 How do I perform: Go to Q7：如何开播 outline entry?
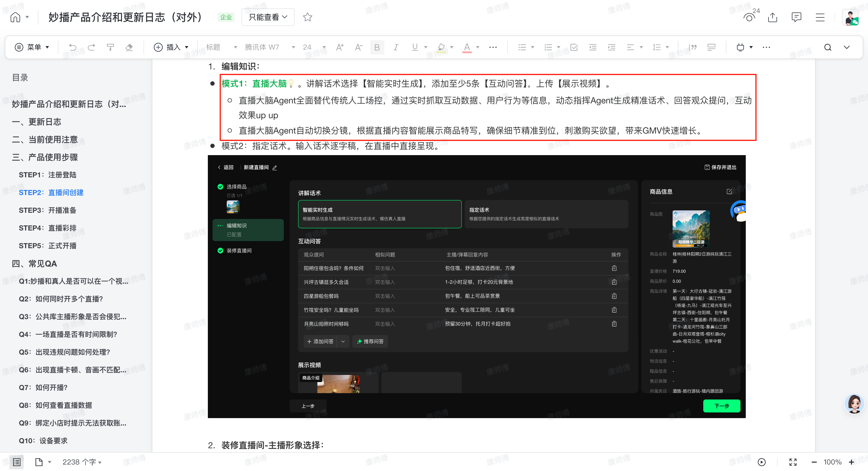[43, 387]
